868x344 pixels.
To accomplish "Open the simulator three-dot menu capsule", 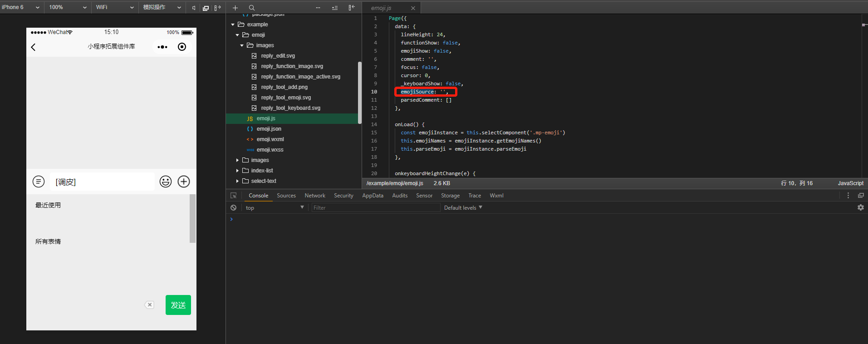I will tap(162, 47).
